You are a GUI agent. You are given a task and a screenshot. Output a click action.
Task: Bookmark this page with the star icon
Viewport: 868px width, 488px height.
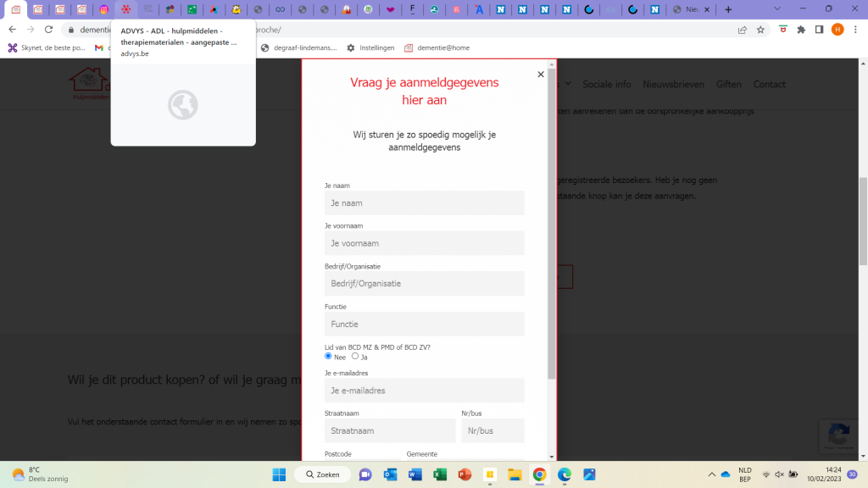760,30
